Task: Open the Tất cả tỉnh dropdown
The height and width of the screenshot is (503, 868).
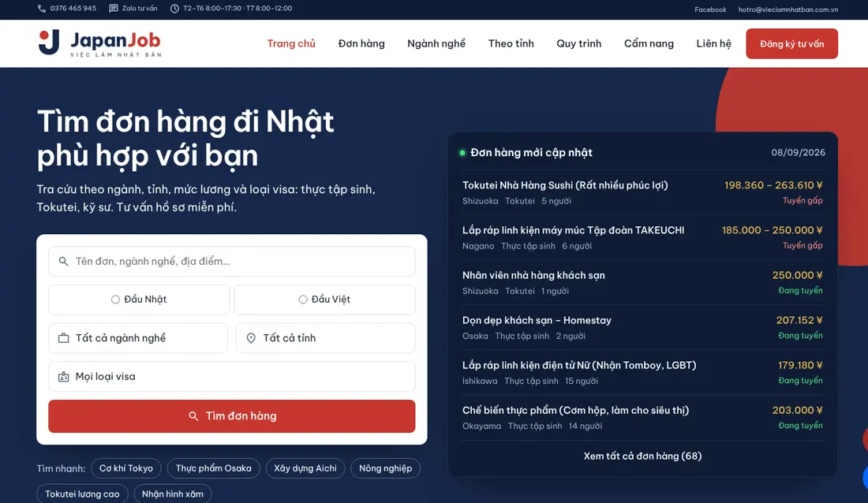Action: 325,338
